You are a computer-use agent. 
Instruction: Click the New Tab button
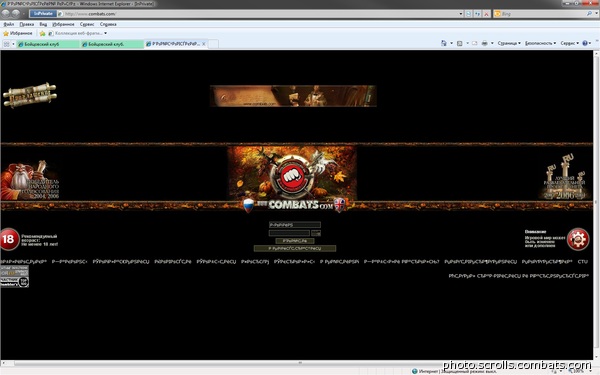tap(214, 44)
